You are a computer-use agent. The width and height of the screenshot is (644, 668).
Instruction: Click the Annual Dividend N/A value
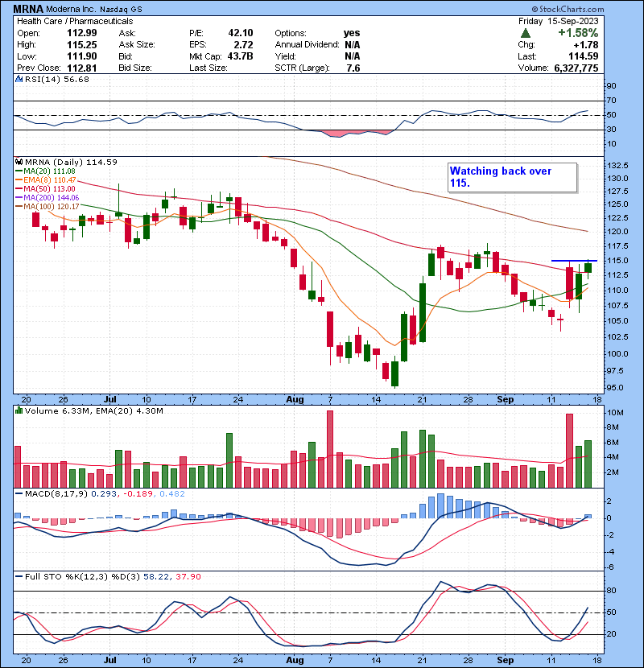pyautogui.click(x=352, y=45)
